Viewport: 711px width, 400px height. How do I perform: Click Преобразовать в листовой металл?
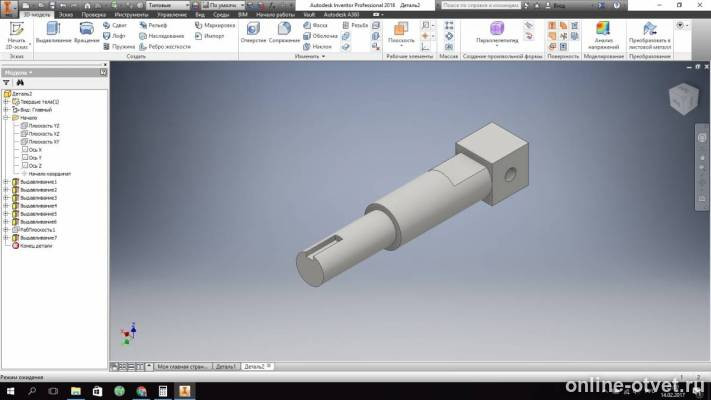pyautogui.click(x=649, y=36)
